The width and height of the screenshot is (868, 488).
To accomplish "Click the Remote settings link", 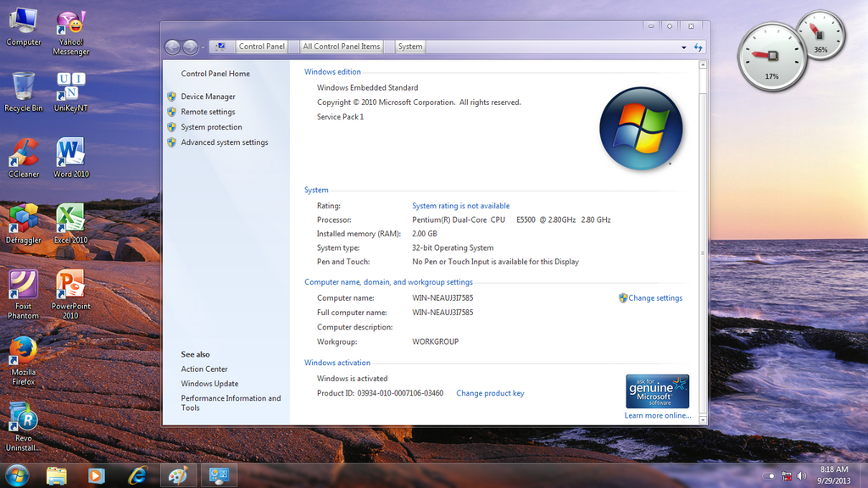I will (x=208, y=112).
